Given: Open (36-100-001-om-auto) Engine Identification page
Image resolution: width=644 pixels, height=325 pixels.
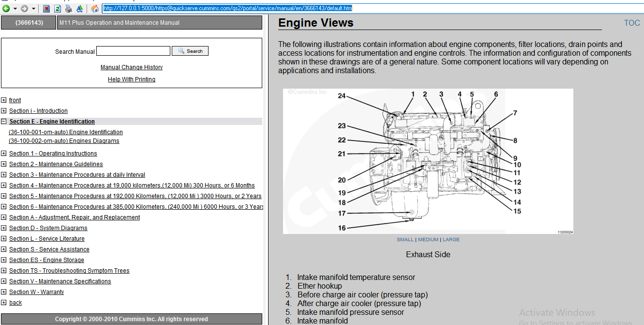Looking at the screenshot, I should point(66,132).
